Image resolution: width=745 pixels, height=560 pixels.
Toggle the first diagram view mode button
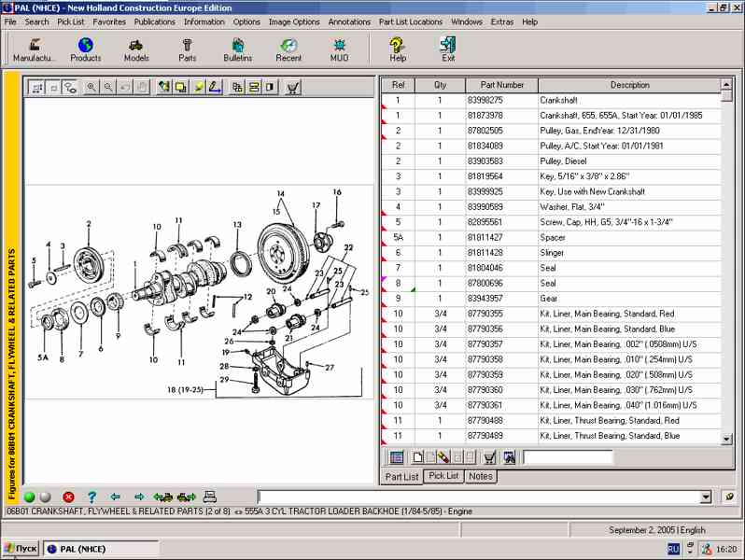[37, 88]
